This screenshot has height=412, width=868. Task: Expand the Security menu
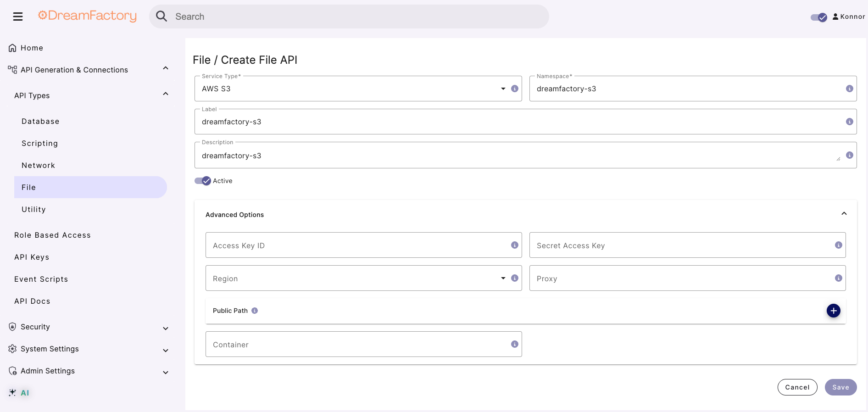(x=166, y=328)
